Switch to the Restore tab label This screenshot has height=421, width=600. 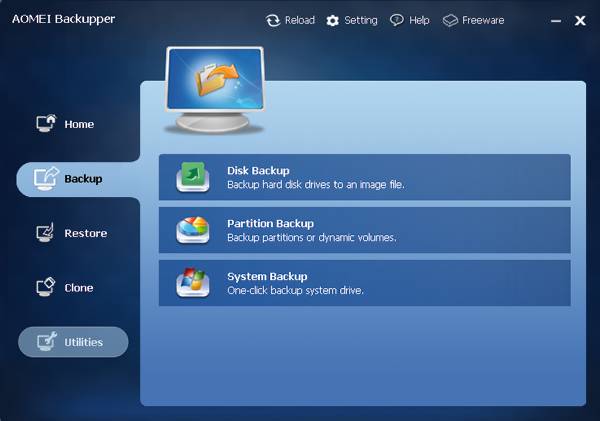click(x=86, y=233)
